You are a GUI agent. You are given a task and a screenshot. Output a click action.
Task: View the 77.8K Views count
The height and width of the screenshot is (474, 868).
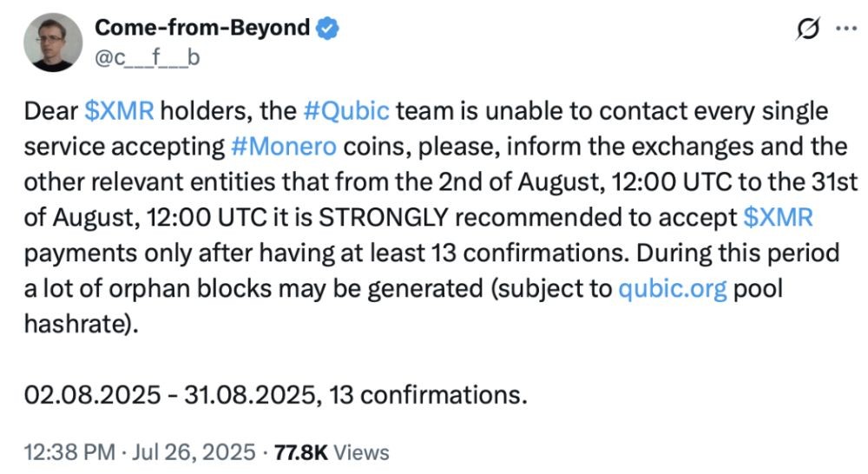pyautogui.click(x=331, y=452)
